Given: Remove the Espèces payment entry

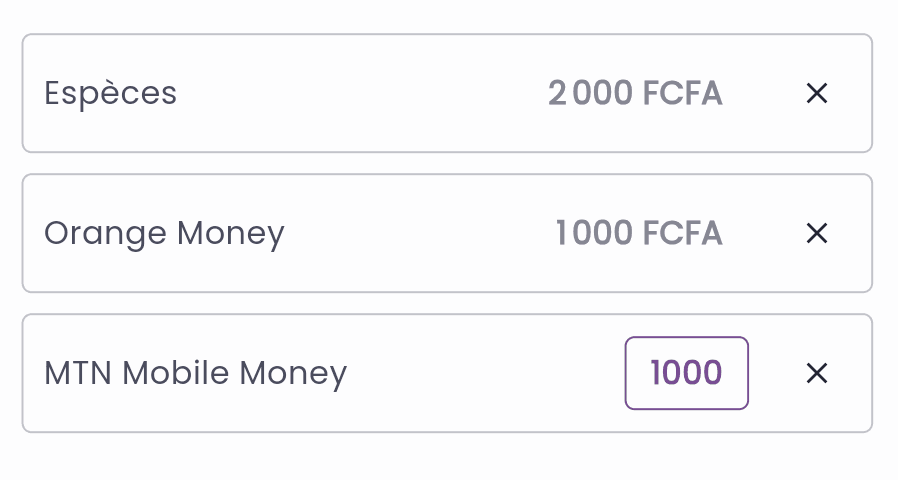Looking at the screenshot, I should [817, 94].
